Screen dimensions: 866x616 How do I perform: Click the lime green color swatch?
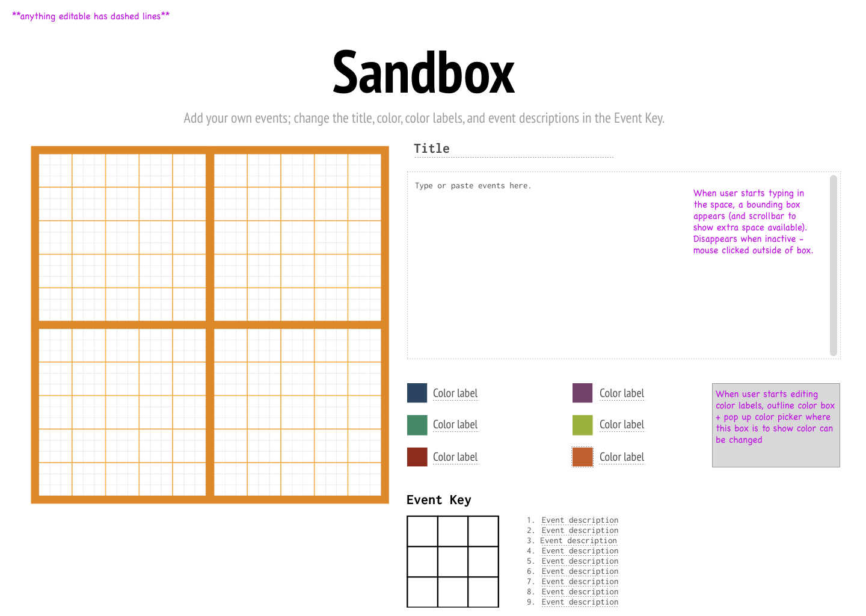[582, 425]
